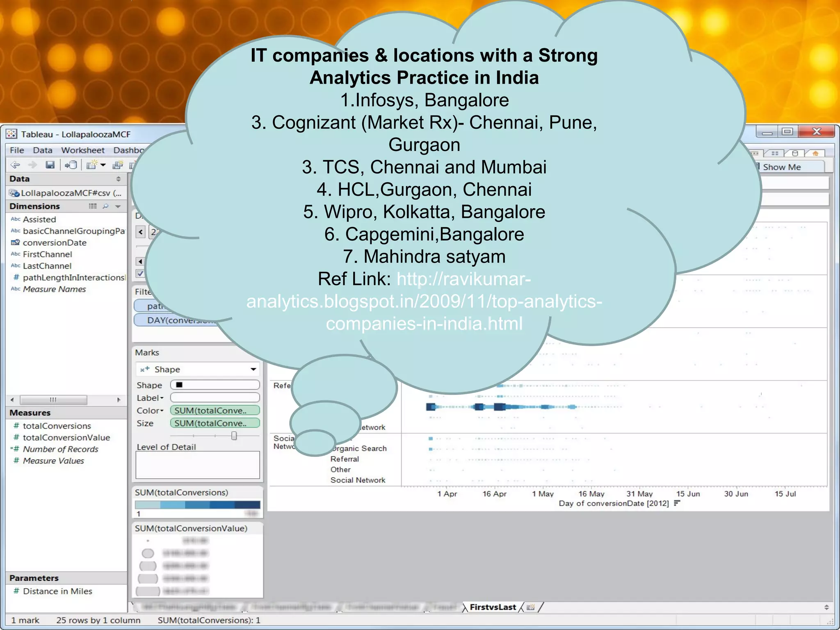Expand the Dimensions pane menu arrow

tap(118, 206)
